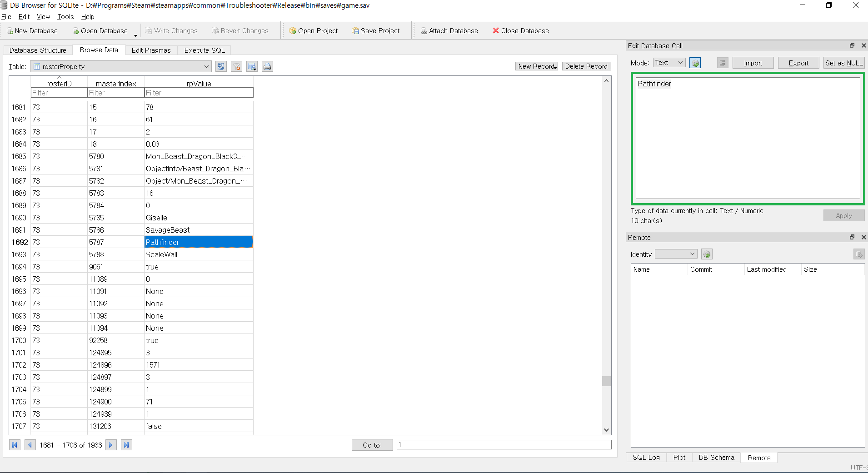The image size is (868, 473).
Task: Open the Tools menu
Action: (x=65, y=17)
